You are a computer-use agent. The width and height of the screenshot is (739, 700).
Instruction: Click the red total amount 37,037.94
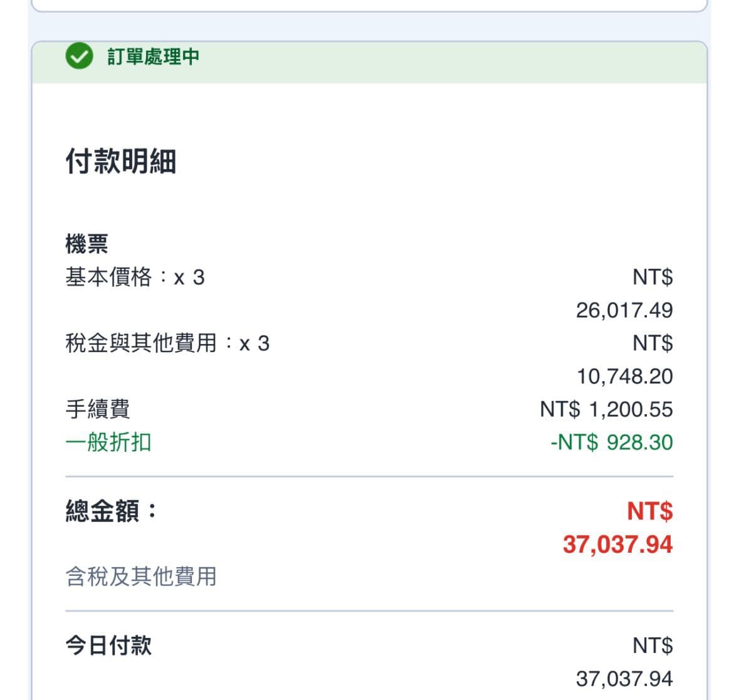pyautogui.click(x=617, y=545)
